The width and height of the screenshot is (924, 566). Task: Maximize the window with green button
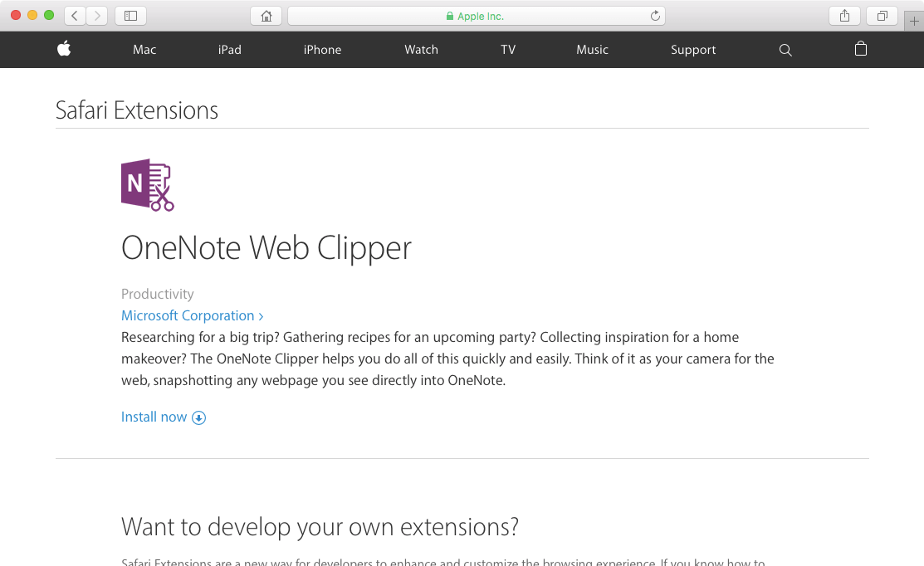(49, 15)
